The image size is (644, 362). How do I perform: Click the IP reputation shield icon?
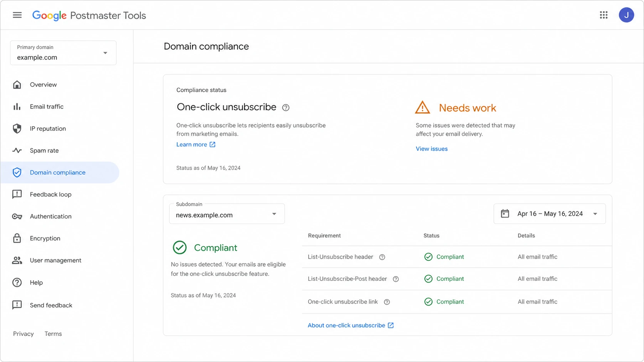pos(17,128)
